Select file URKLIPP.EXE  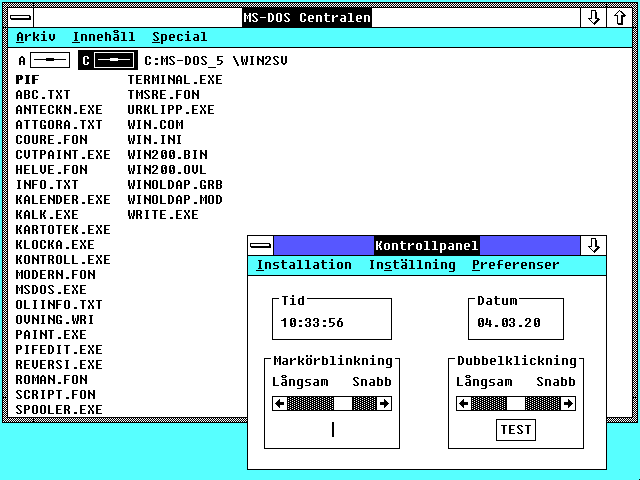(171, 110)
